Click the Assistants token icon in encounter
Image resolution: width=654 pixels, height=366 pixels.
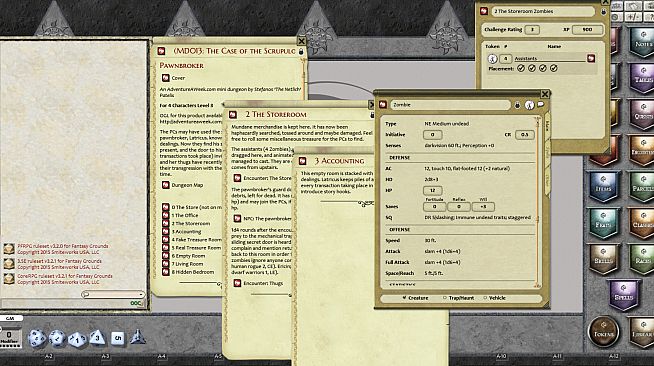(492, 59)
